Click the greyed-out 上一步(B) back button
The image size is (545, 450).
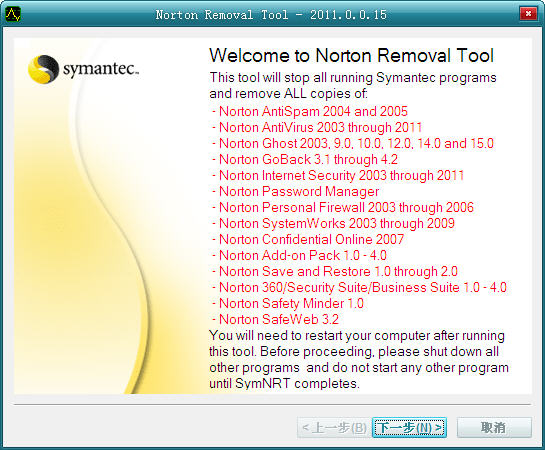(x=334, y=427)
